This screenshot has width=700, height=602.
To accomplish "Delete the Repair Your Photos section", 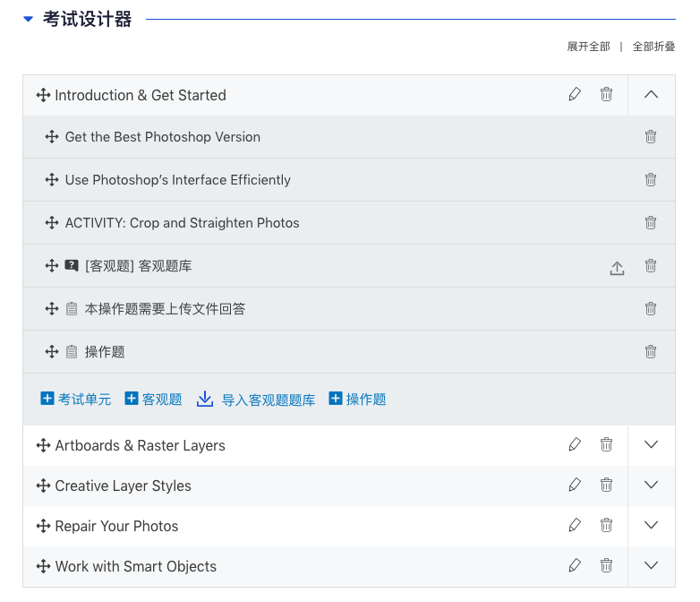I will tap(606, 525).
